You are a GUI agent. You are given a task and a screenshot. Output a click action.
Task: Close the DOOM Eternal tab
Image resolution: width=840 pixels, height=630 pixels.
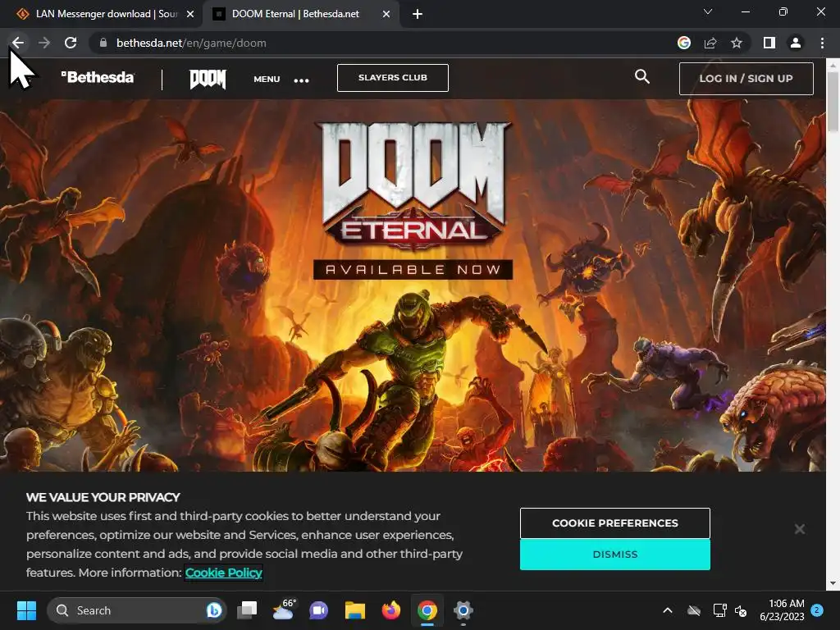point(386,14)
